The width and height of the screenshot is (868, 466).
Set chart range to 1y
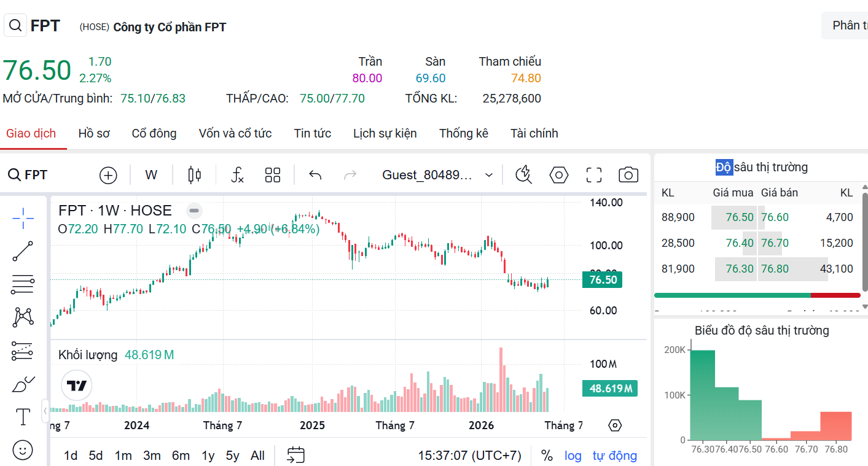point(208,456)
